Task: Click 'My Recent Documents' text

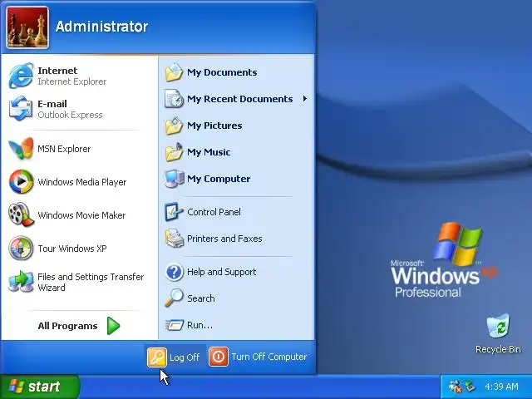Action: click(x=240, y=99)
